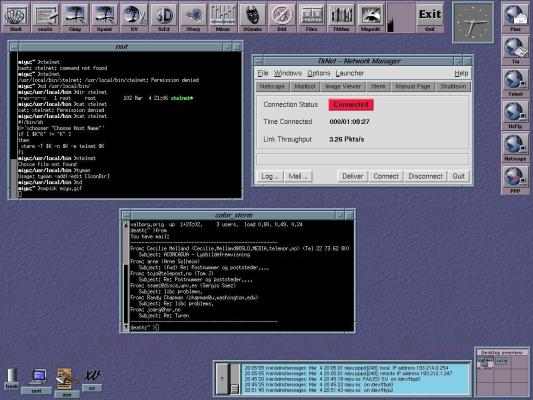The image size is (533, 400).
Task: Click the analog clock widget
Action: [x=473, y=22]
